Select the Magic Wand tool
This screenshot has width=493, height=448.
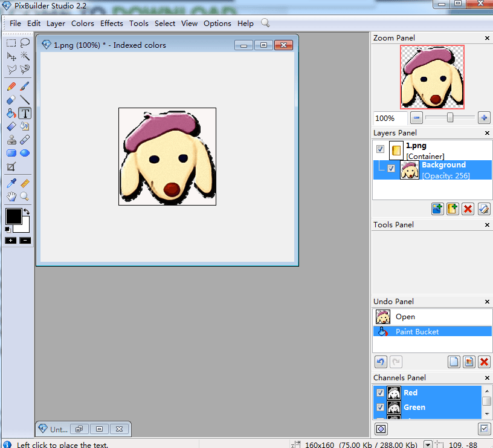24,56
